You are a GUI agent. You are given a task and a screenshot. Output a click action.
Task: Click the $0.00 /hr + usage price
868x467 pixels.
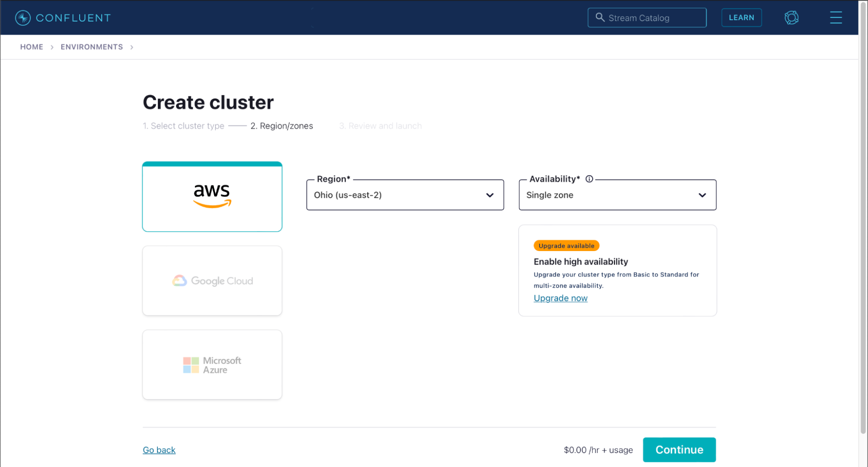click(598, 450)
